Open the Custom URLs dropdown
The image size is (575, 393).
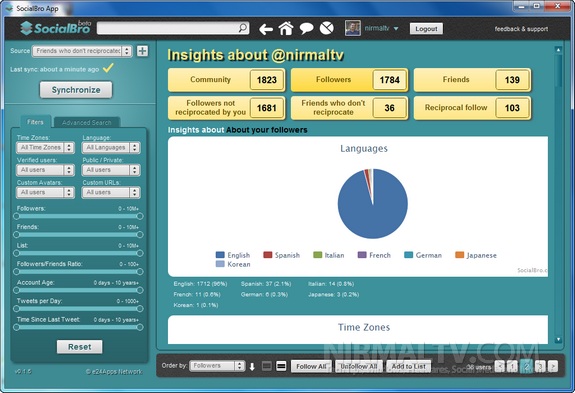[x=111, y=192]
